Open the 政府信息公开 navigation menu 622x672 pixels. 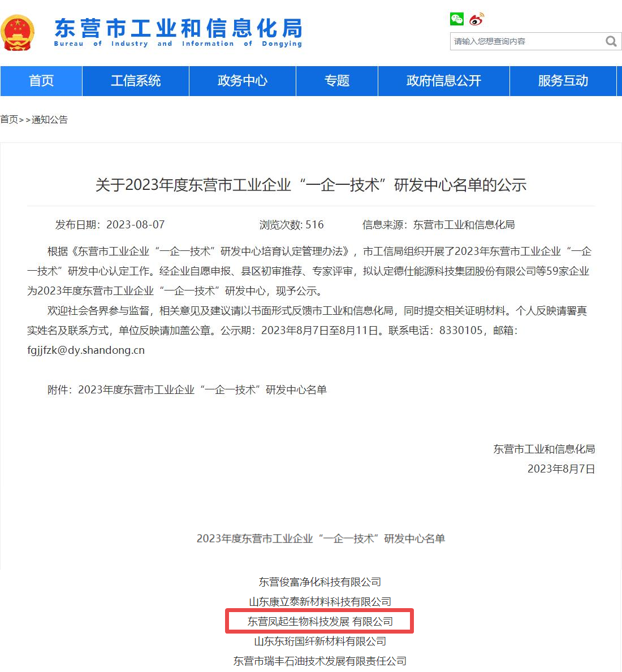coord(444,81)
